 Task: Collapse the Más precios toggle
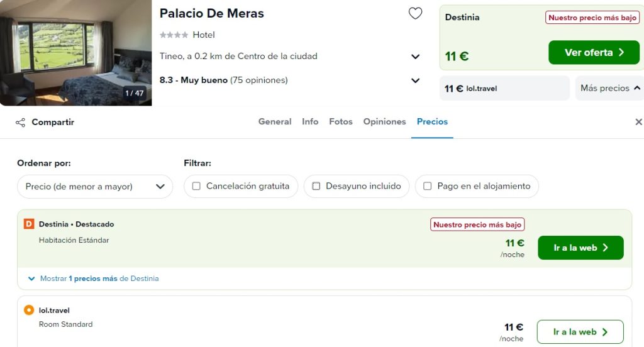609,88
